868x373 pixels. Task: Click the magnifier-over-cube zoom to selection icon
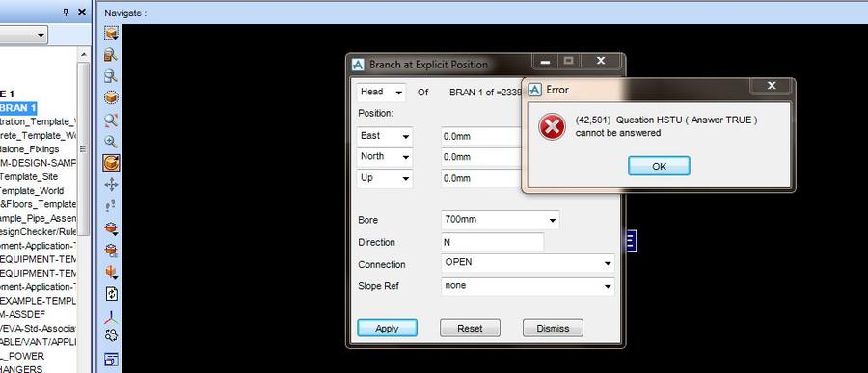point(111,54)
